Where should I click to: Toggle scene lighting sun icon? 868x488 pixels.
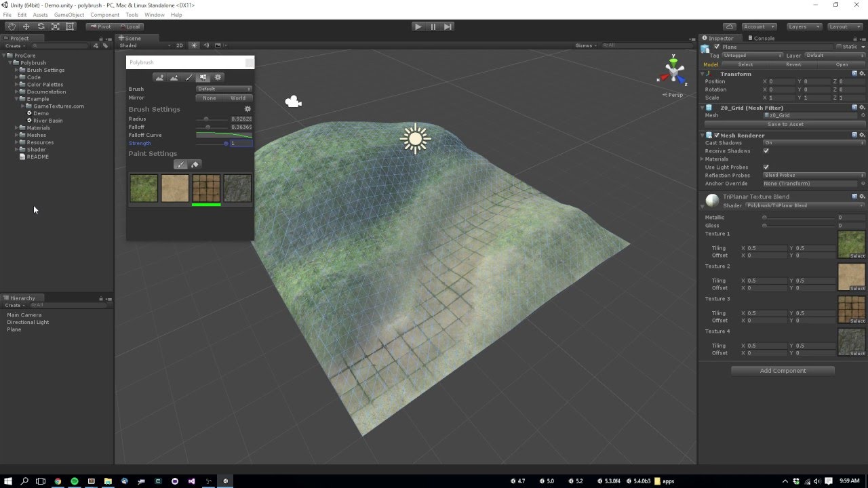click(194, 45)
